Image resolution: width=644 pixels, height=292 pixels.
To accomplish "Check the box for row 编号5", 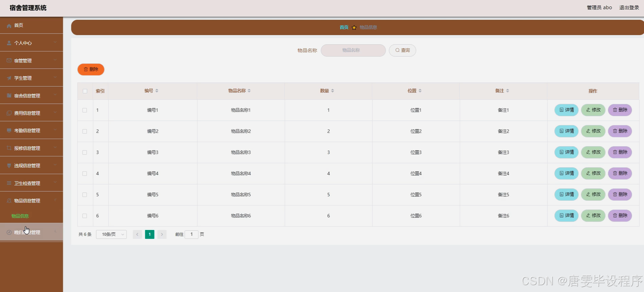I will (85, 195).
